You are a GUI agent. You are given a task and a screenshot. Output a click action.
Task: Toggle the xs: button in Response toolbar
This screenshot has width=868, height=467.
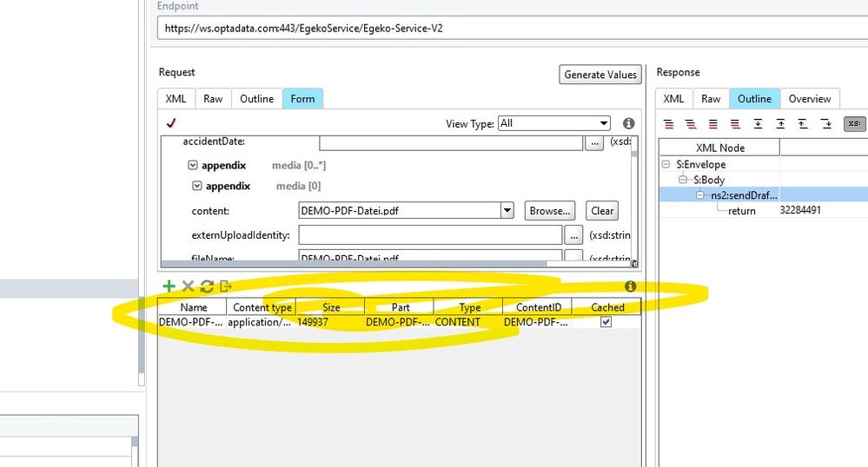(854, 123)
